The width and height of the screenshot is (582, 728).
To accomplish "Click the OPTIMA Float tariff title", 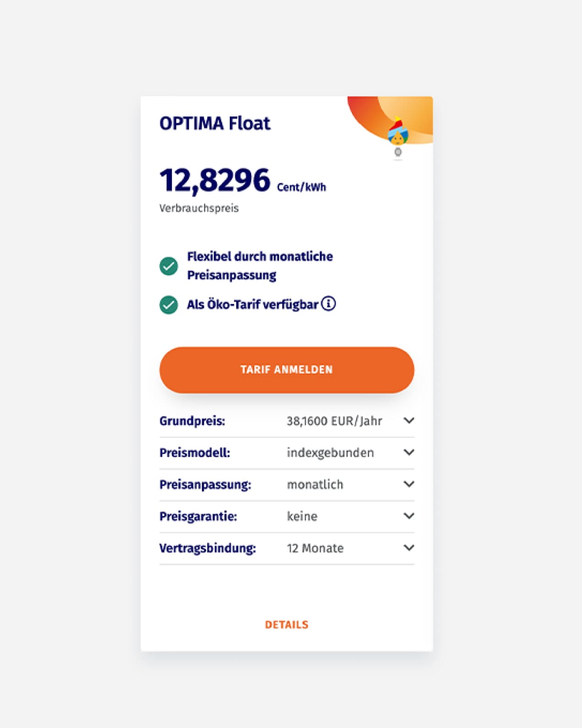I will click(215, 123).
